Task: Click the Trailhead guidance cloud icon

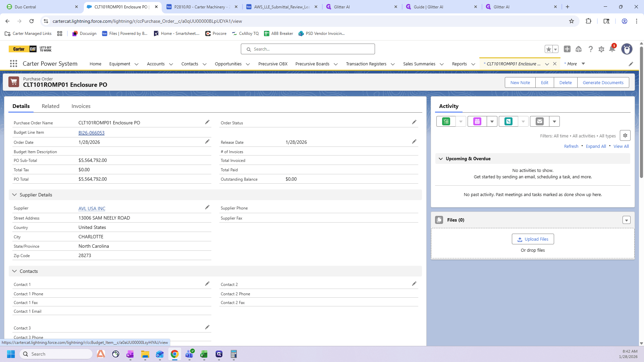Action: point(579,49)
